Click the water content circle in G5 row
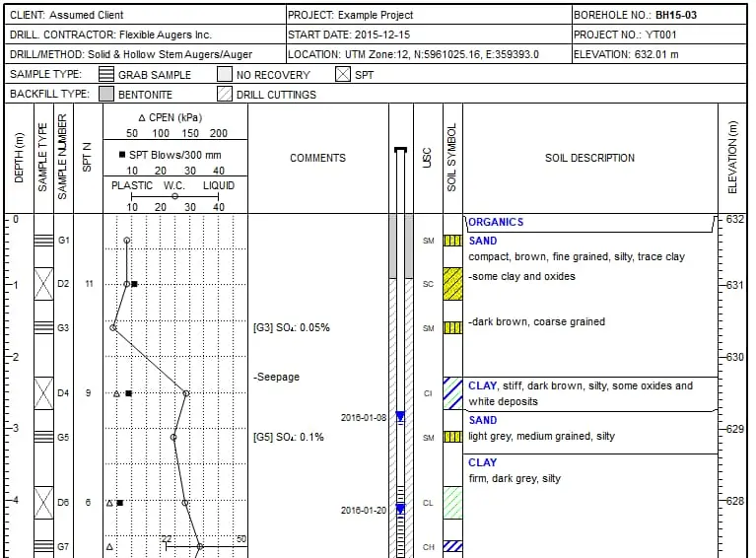 [x=173, y=438]
